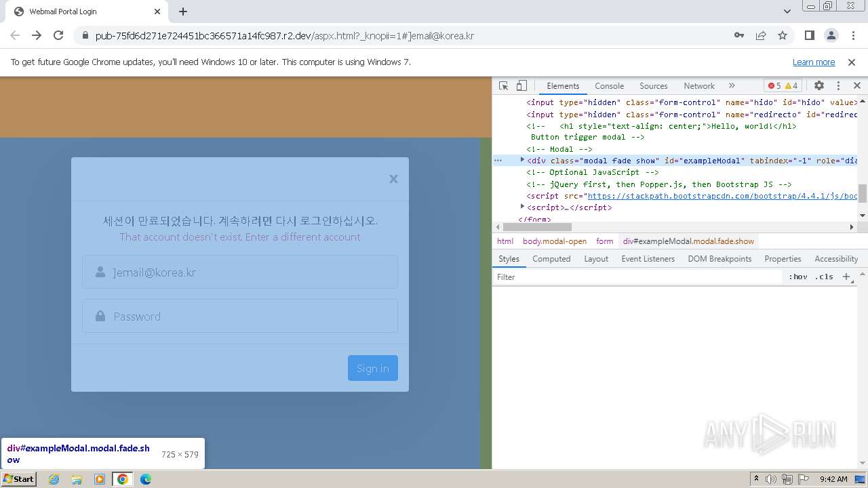Toggle the :hov element state panel
Screen dimensions: 868x488
pyautogui.click(x=797, y=277)
